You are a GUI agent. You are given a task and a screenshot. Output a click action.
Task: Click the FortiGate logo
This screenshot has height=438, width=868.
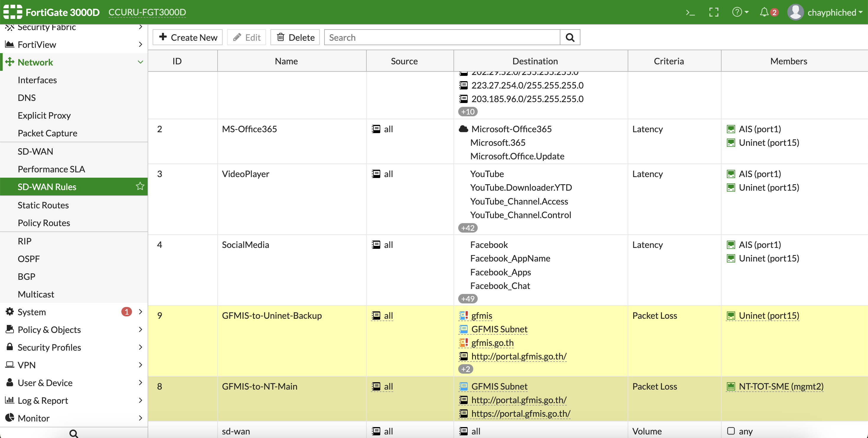tap(13, 12)
